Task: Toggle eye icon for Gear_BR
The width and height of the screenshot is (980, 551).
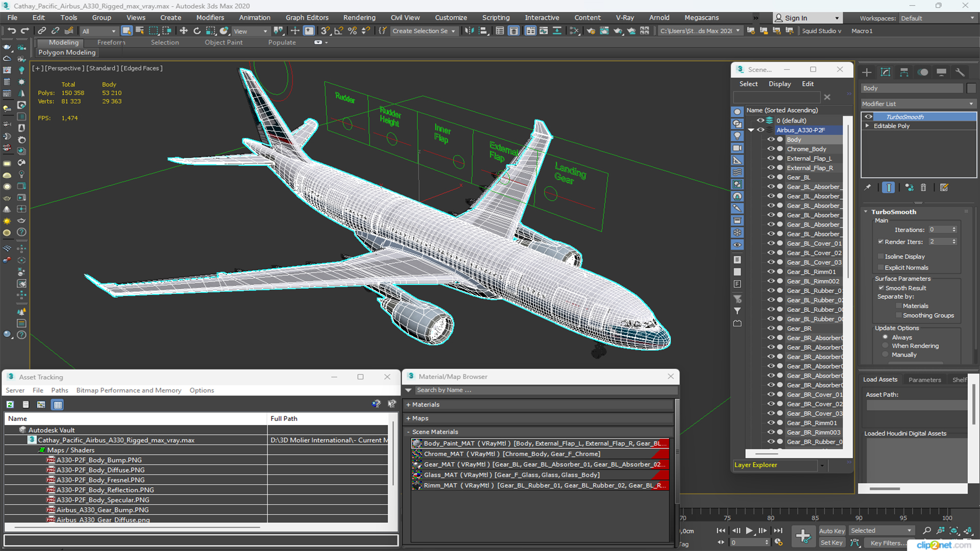Action: pos(771,328)
